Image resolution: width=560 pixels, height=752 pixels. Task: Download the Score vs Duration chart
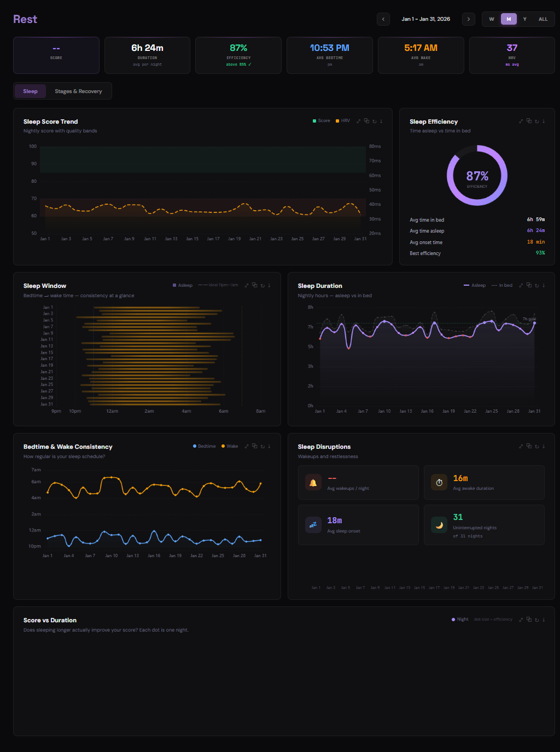pos(544,620)
